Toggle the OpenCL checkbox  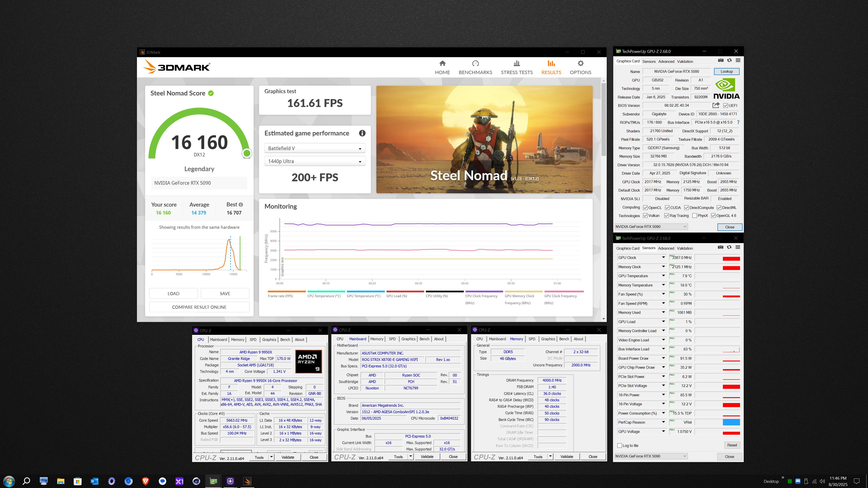coord(645,207)
